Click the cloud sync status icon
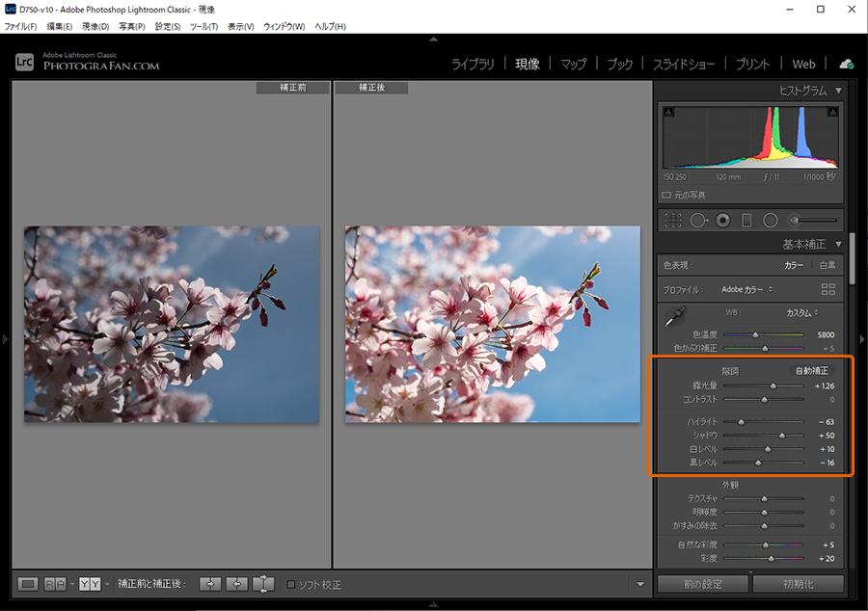Viewport: 868px width, 611px height. (847, 65)
